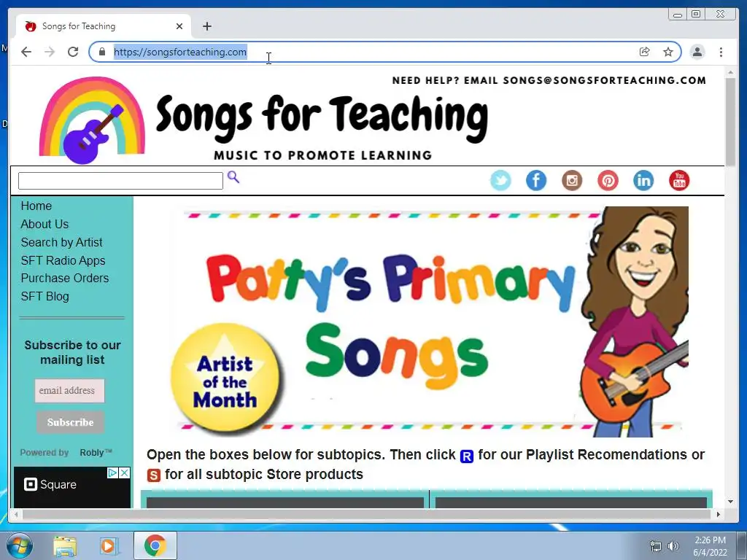747x560 pixels.
Task: Open File Explorer from the taskbar
Action: click(65, 546)
